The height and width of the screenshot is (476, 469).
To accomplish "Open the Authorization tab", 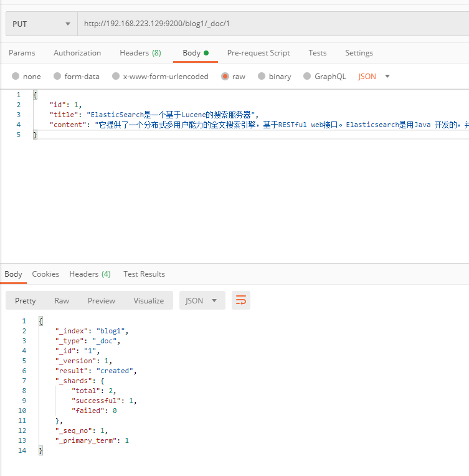I will pyautogui.click(x=77, y=53).
